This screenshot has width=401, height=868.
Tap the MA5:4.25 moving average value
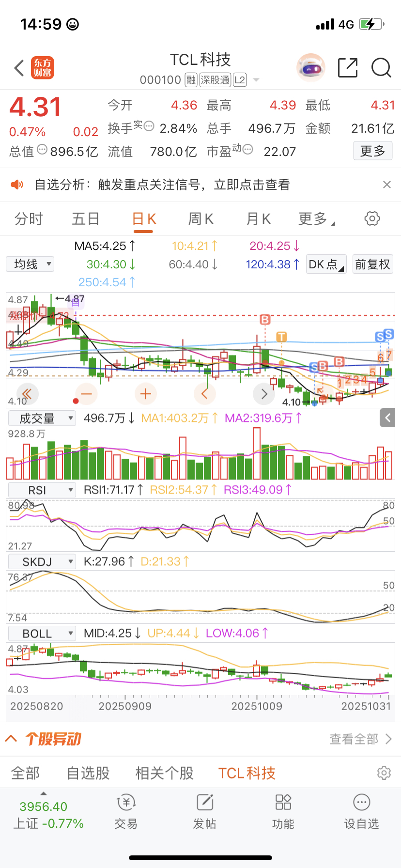coord(105,246)
